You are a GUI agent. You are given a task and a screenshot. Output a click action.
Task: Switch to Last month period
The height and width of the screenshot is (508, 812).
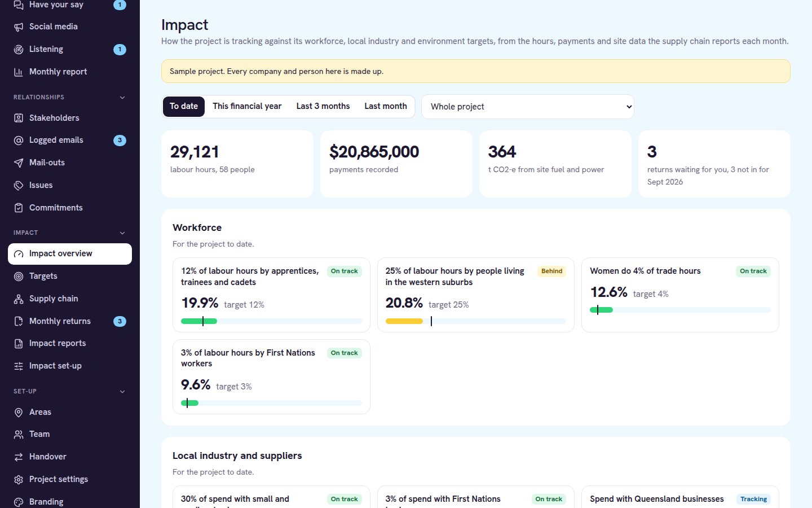click(x=386, y=106)
